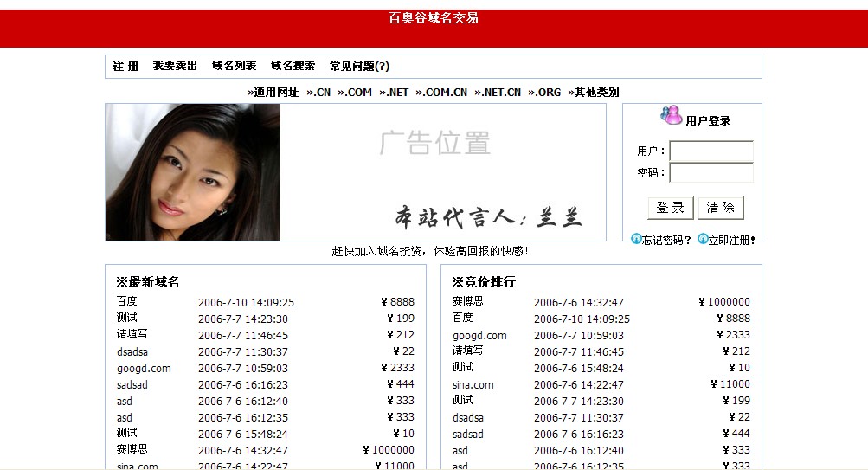This screenshot has width=868, height=470.
Task: Open 测试 priced ¥10 in 最新域名
Action: click(126, 433)
